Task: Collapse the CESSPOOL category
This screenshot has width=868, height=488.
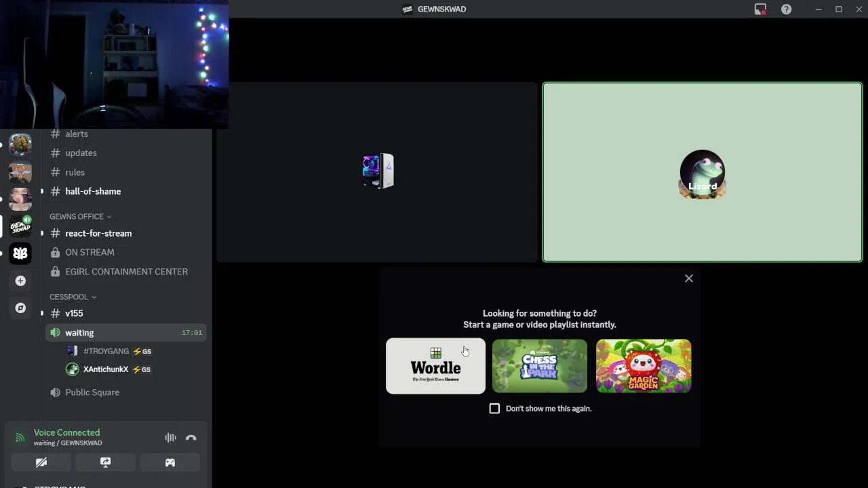Action: [73, 297]
